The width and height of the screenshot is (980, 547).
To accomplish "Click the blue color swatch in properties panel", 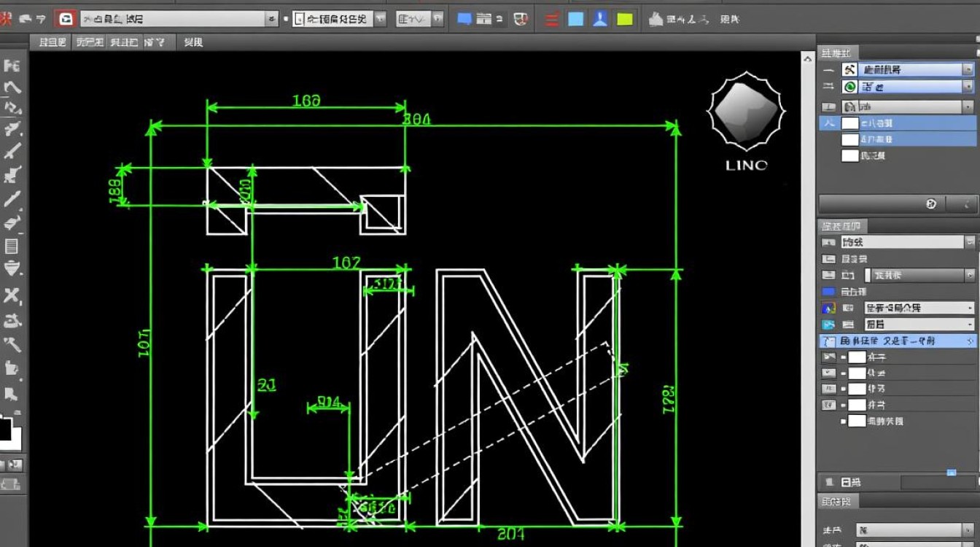I will (828, 291).
